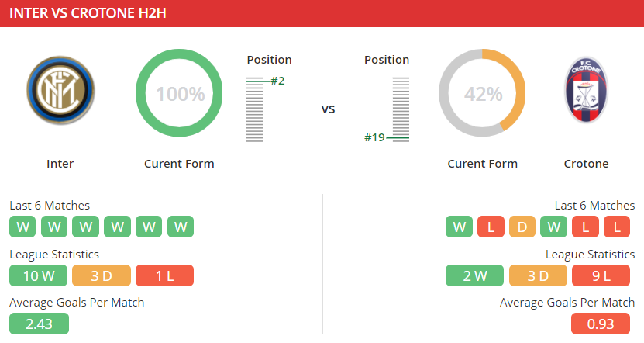Viewport: 644px width, 343px height.
Task: Click Inter's #2 position indicator
Action: coord(277,81)
